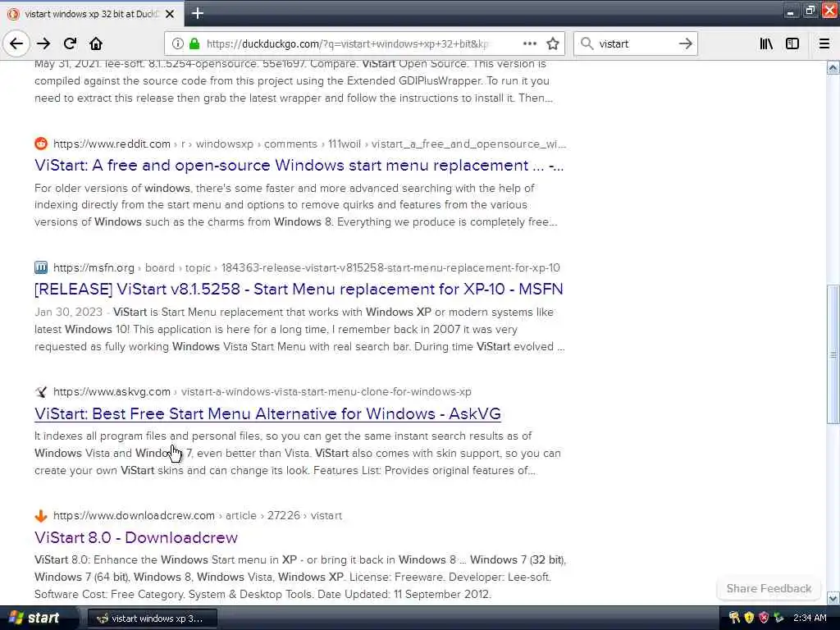
Task: Click the green secure padlock icon
Action: 194,43
